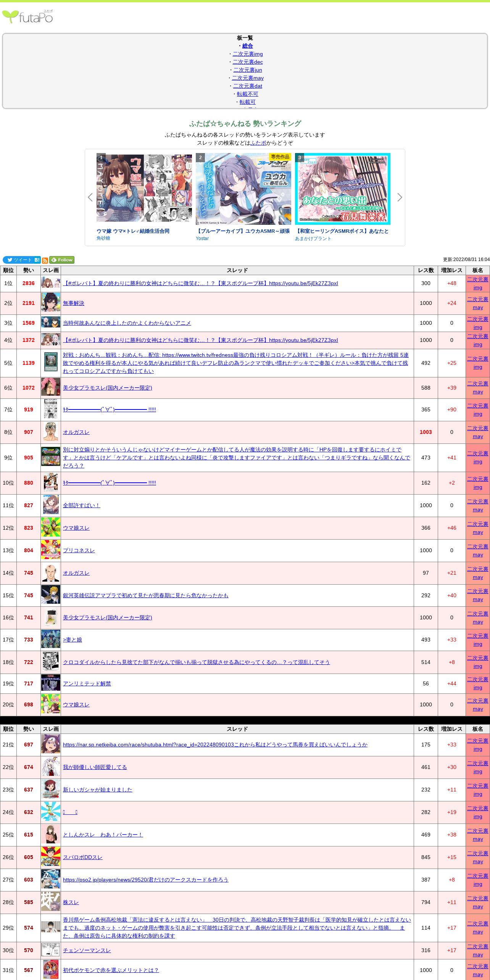Go to previous carousel slide arrow
The width and height of the screenshot is (490, 980).
(x=90, y=197)
